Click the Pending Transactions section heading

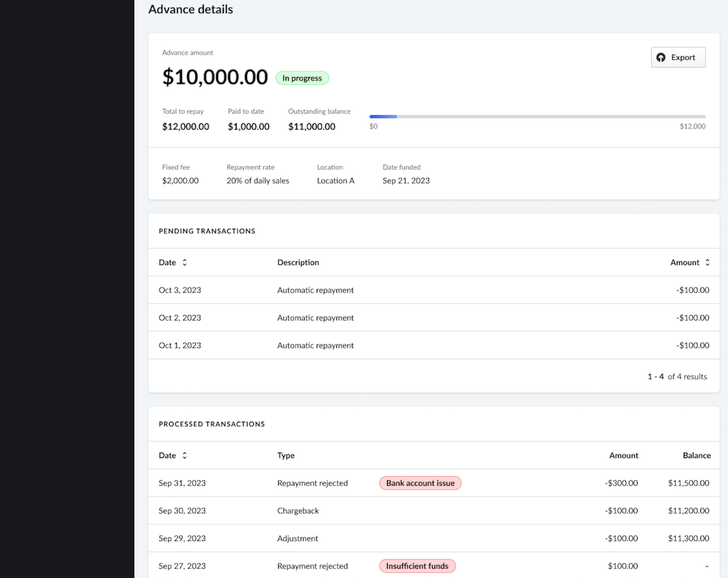click(x=207, y=231)
